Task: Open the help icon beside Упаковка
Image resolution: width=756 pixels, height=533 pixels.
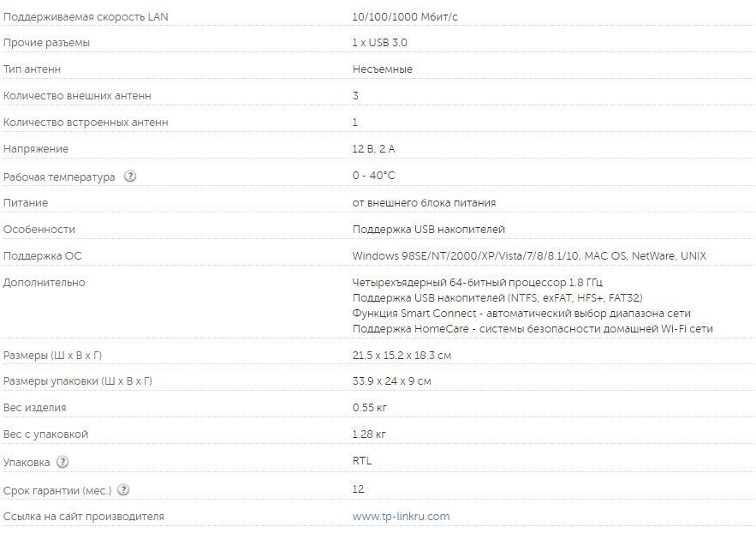Action: coord(63,462)
